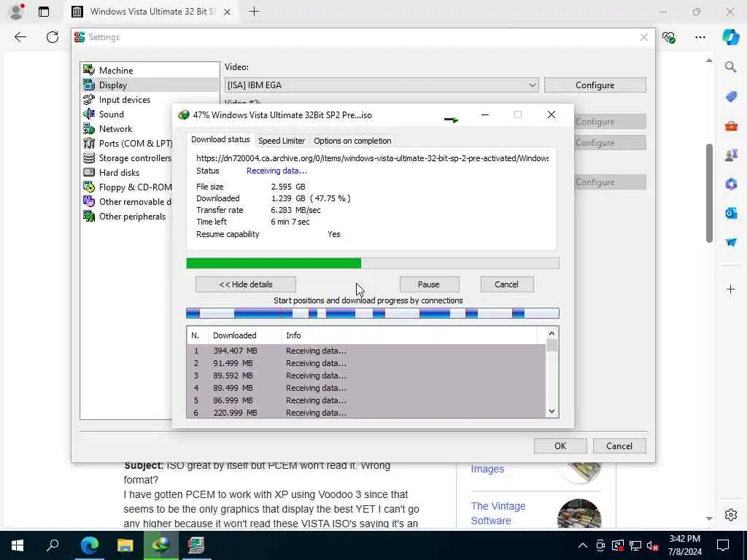
Task: Select connection row 4 with 89.499 MB
Action: [366, 388]
